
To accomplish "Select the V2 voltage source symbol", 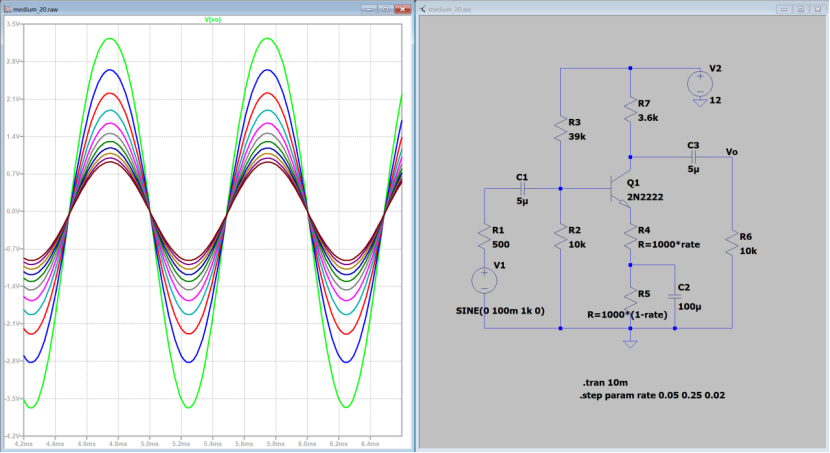I will coord(700,85).
